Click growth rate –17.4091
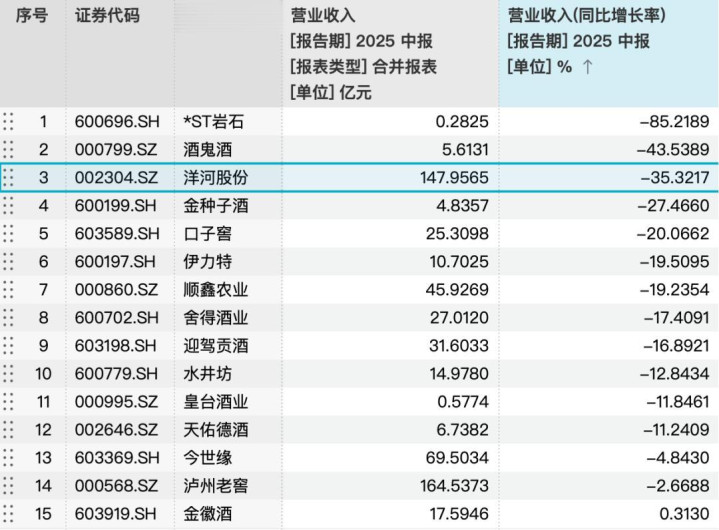719x530 pixels. [676, 317]
